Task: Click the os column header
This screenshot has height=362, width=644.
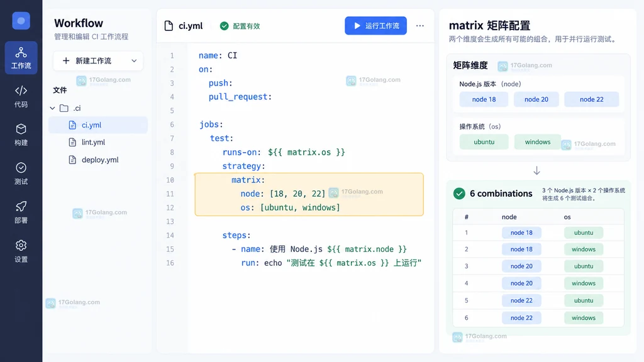Action: (567, 217)
